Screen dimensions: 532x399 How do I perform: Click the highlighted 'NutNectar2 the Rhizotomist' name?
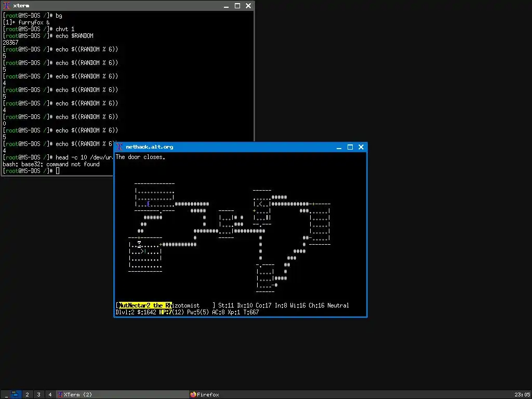[x=159, y=305]
